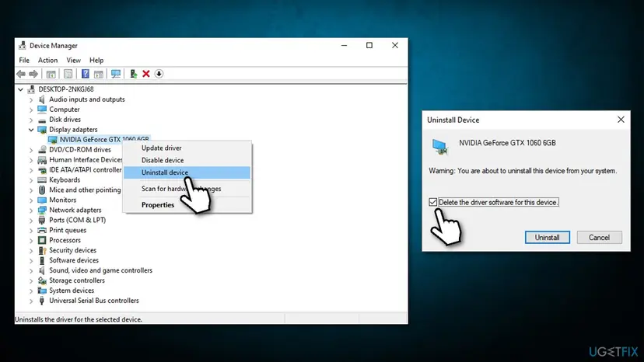
Task: Select Mice and other pointing devices item
Action: coord(85,190)
